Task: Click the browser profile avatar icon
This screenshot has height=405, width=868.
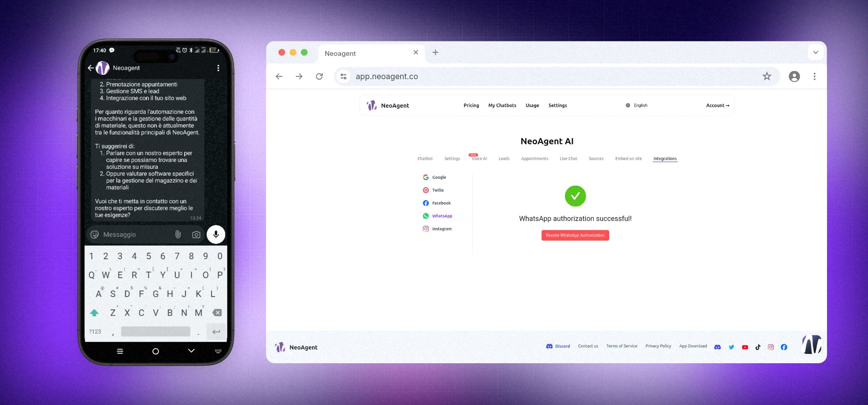Action: (794, 76)
